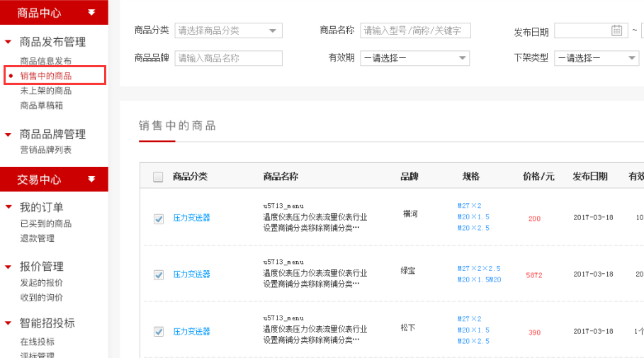Select 销售中的商品 in the sidebar
The image size is (644, 358).
(x=45, y=76)
